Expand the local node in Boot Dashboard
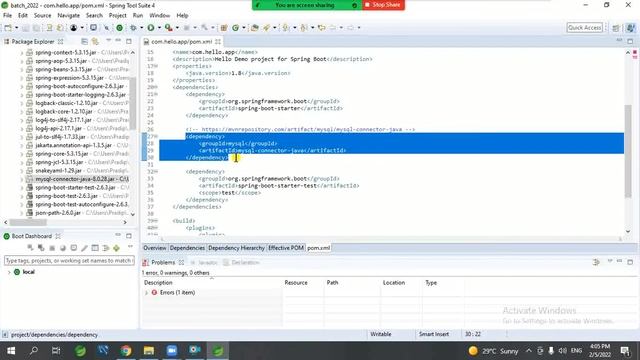Screen dimensions: 640x360 pos(9,272)
